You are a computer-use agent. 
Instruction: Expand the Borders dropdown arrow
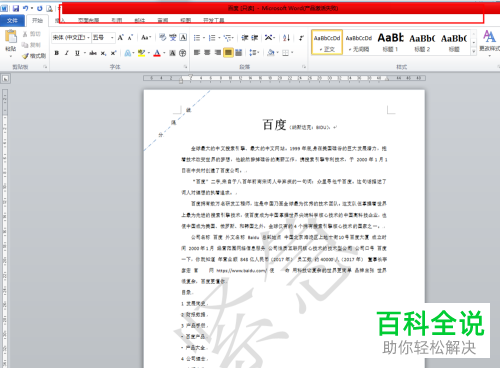point(292,52)
